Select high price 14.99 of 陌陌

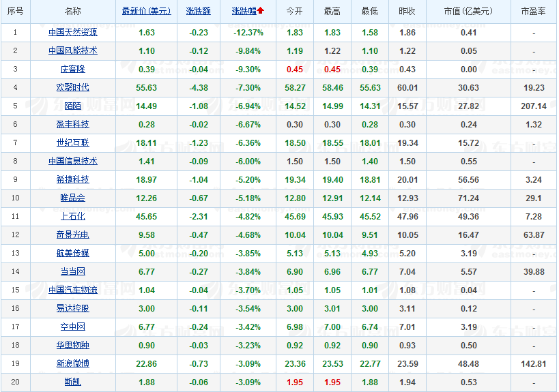coord(332,106)
